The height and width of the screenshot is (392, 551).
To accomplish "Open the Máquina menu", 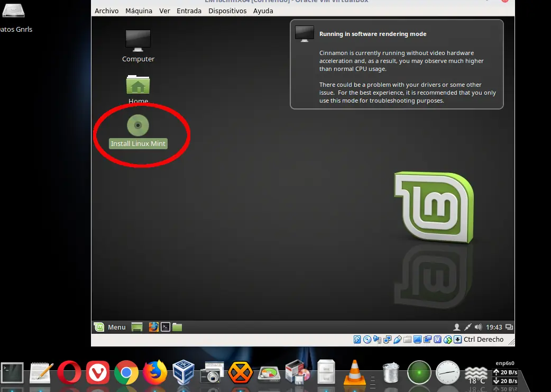I will coord(139,11).
